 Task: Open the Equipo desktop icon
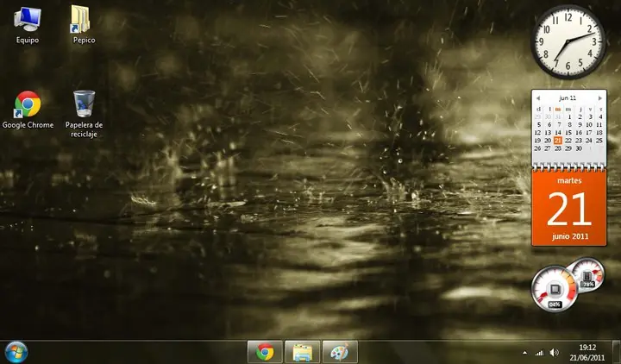click(x=28, y=24)
